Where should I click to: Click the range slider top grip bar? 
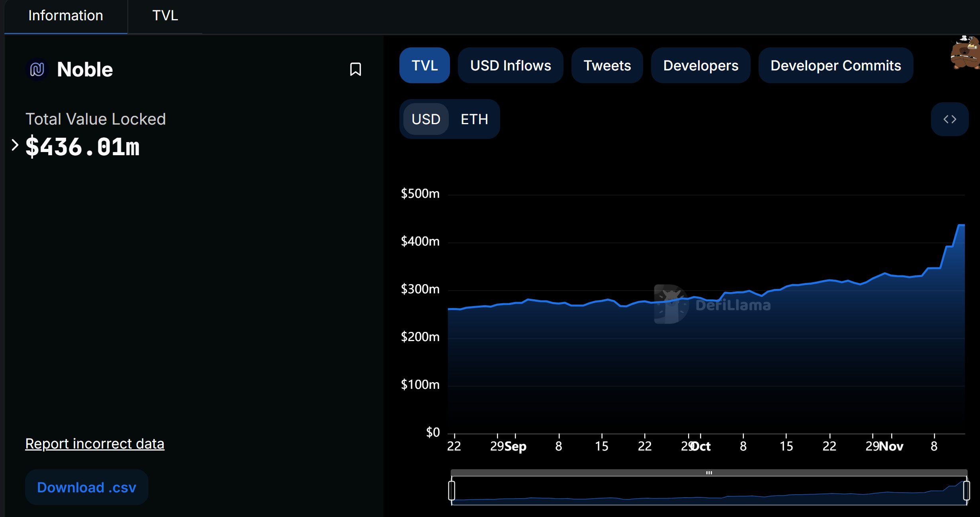(x=709, y=472)
